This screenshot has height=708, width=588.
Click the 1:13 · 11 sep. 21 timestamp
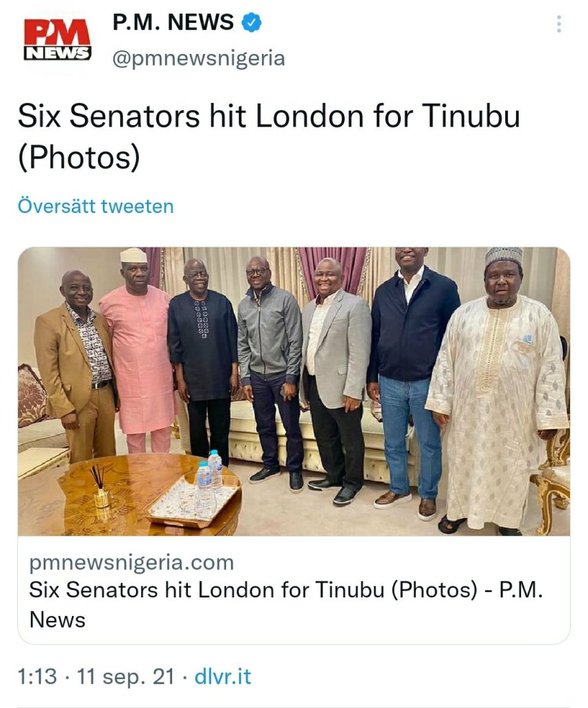click(x=95, y=676)
